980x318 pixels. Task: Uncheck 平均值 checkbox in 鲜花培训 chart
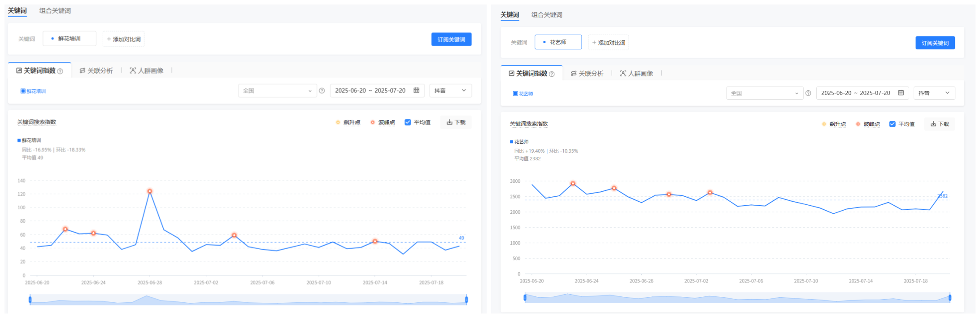click(408, 122)
